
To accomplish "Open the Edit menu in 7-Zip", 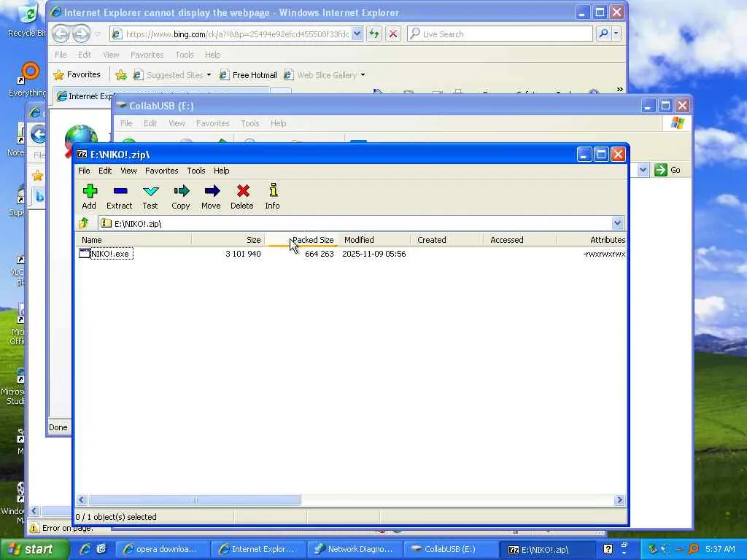I will pos(105,171).
